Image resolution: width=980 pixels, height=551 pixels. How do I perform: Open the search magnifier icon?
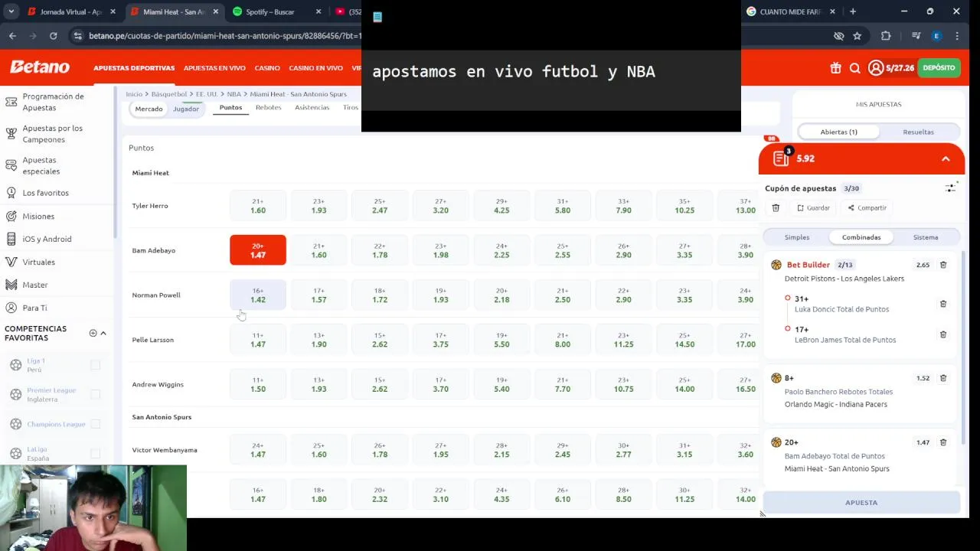click(x=855, y=68)
